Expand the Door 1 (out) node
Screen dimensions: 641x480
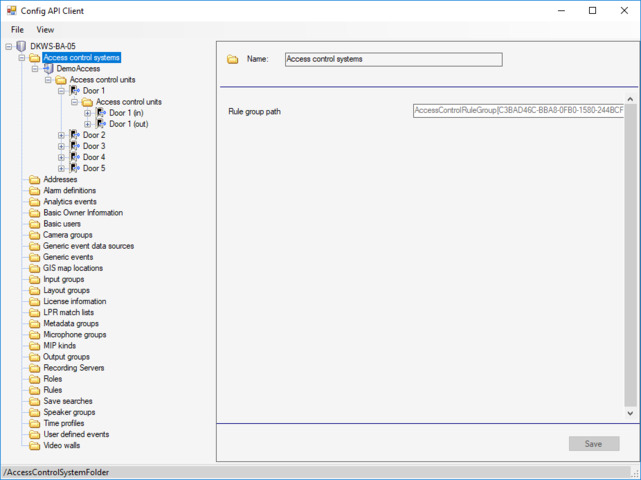[x=88, y=124]
